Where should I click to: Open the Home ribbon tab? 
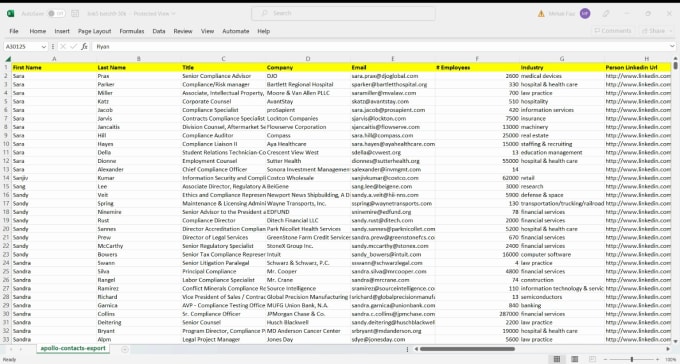38,31
